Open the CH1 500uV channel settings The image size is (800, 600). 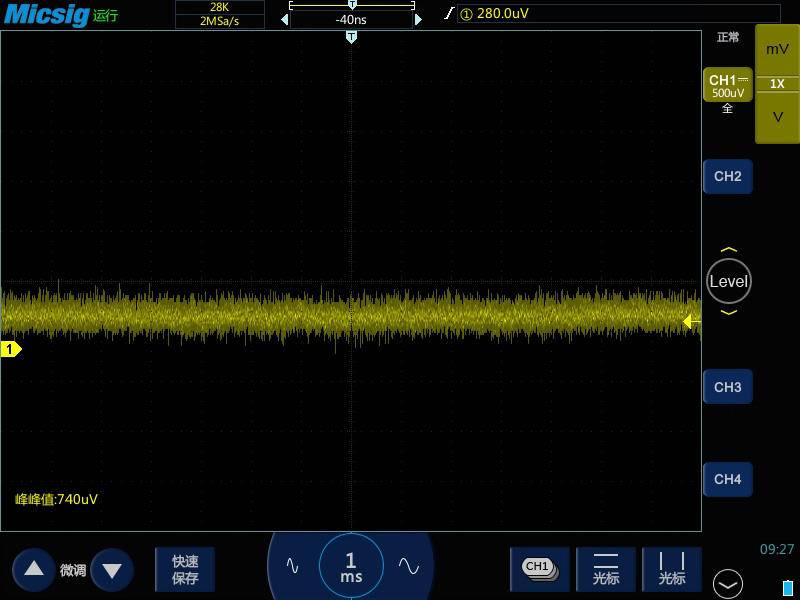(x=727, y=86)
